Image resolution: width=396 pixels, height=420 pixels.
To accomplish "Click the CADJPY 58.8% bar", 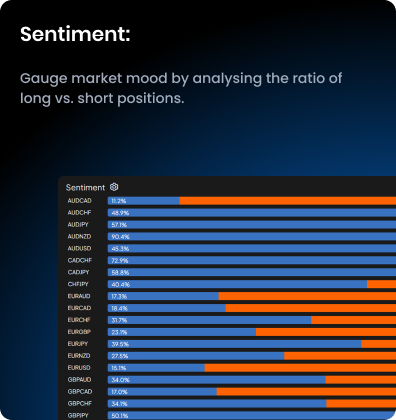I will click(x=252, y=272).
